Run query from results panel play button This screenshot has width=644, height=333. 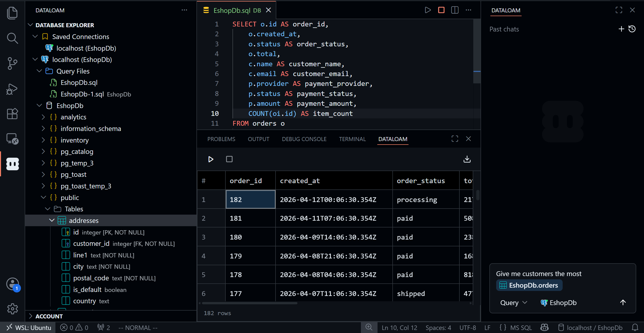pos(211,159)
